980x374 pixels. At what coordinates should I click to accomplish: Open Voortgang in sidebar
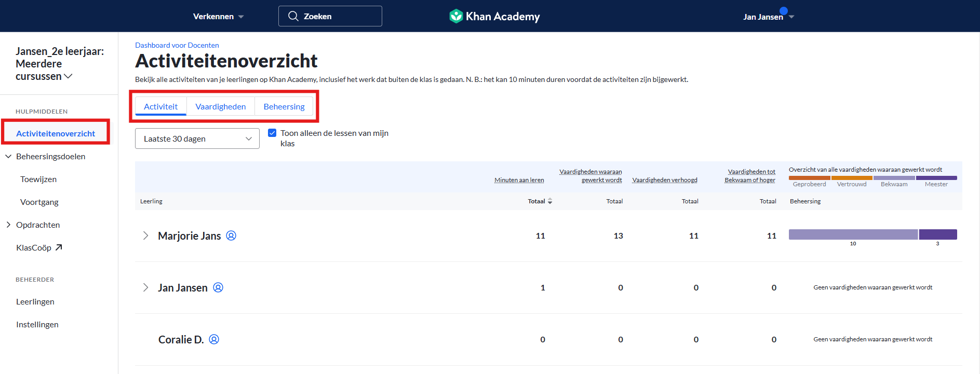pyautogui.click(x=39, y=202)
